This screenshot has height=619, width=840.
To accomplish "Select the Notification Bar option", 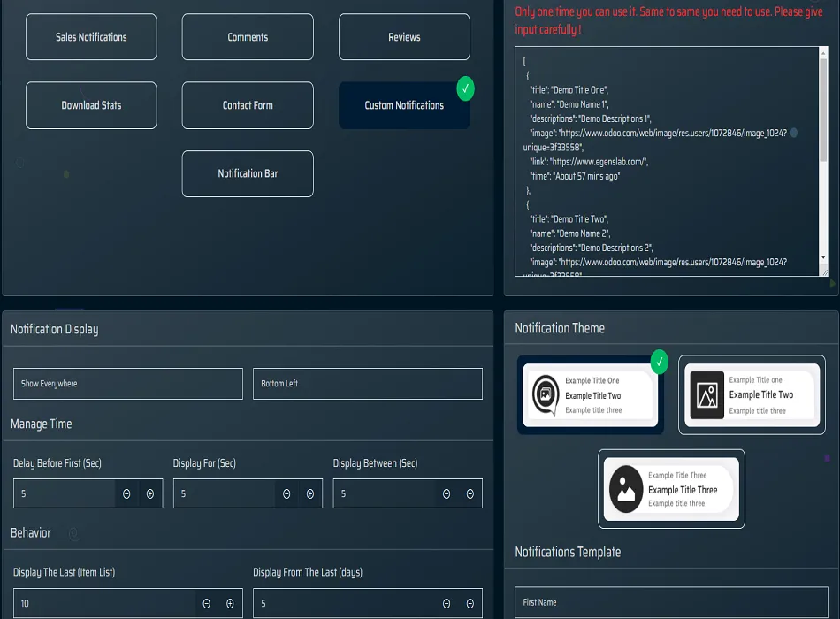I will (x=248, y=173).
